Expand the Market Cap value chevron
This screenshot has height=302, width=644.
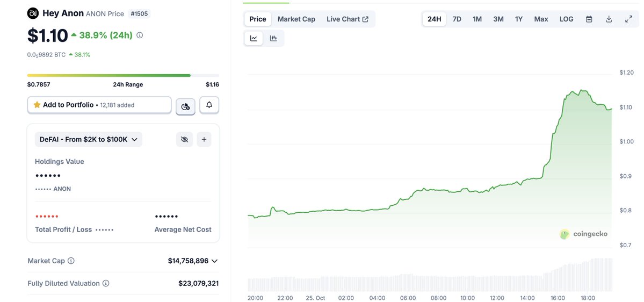(214, 261)
